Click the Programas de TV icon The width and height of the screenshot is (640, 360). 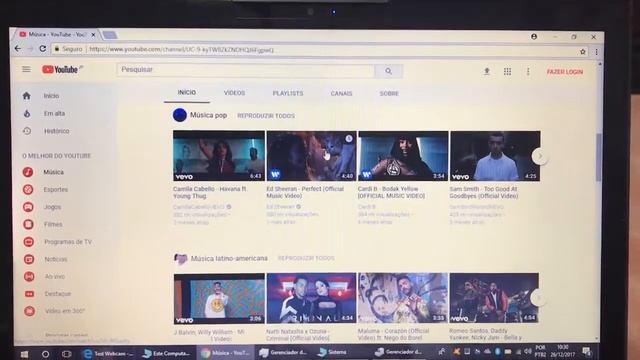29,242
